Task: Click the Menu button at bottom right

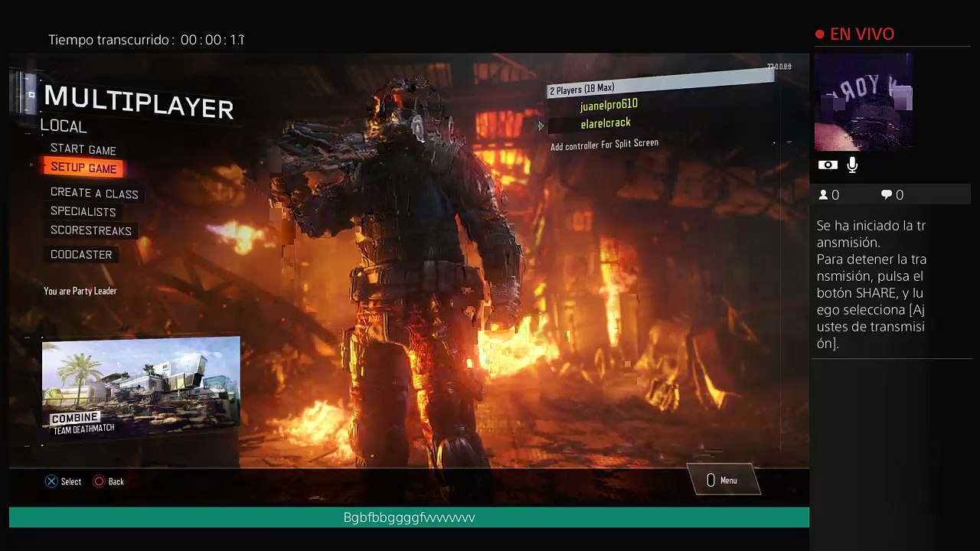Action: [x=724, y=480]
